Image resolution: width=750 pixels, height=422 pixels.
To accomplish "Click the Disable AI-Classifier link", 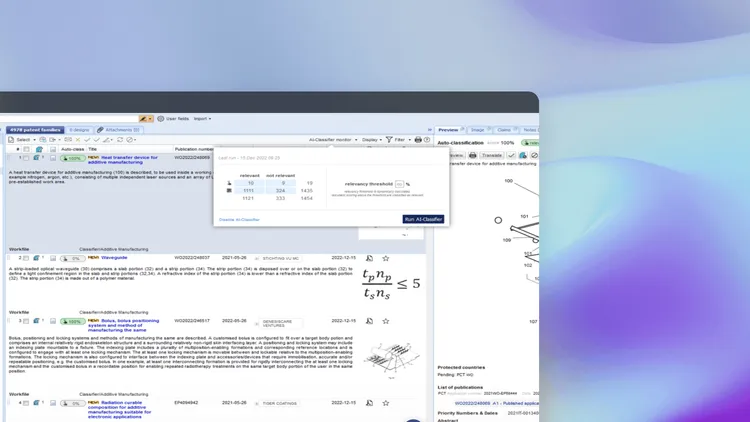I will tap(239, 220).
